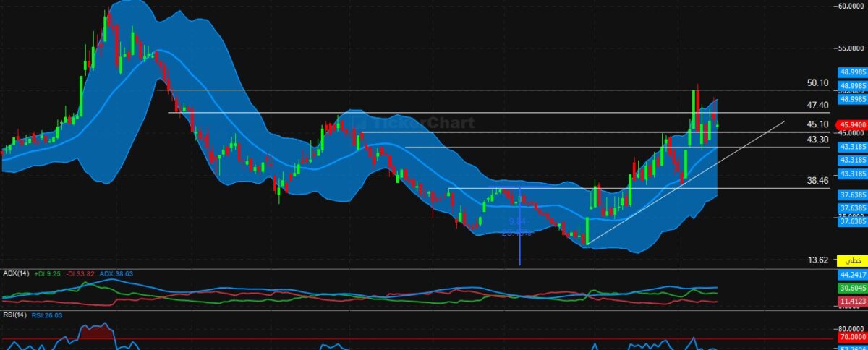The height and width of the screenshot is (350, 868).
Task: Click the ADX(14) indicator title
Action: [15, 274]
